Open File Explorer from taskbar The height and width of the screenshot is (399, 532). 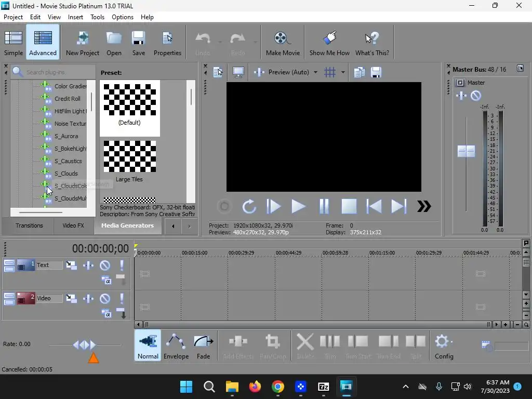tap(232, 387)
